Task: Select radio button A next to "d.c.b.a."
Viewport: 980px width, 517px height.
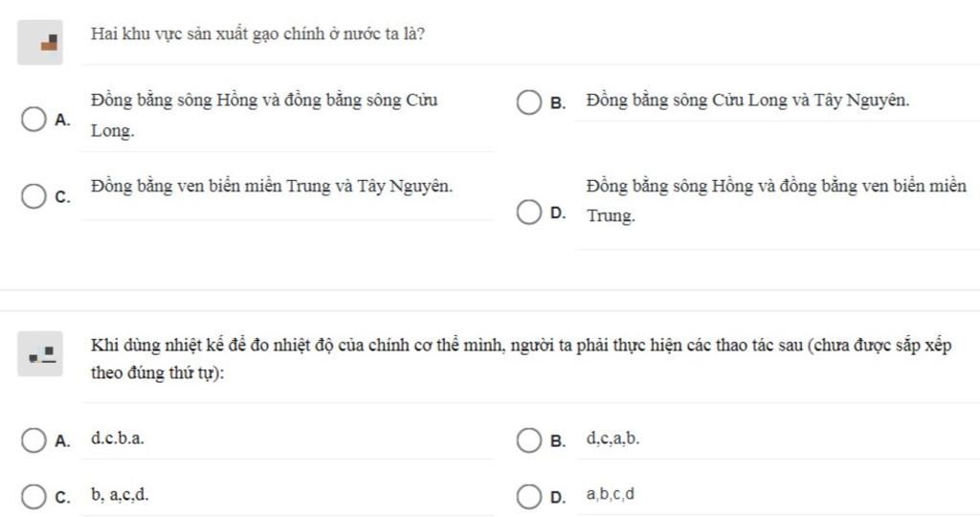Action: (34, 440)
